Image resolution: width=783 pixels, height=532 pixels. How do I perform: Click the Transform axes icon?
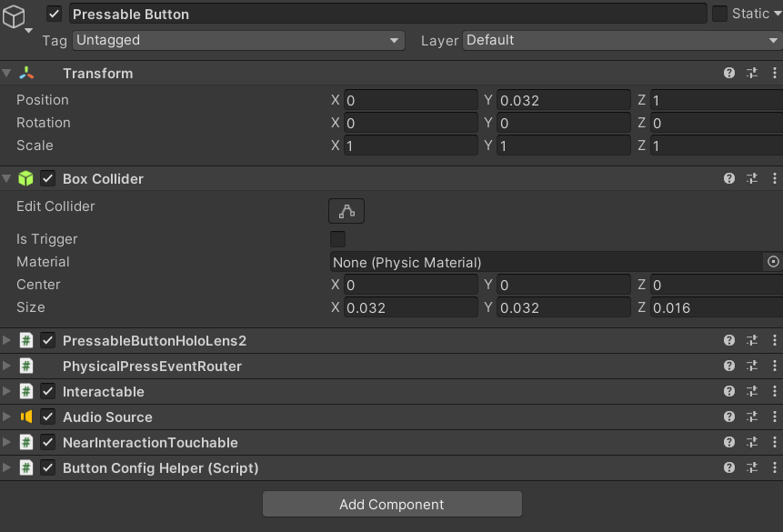(x=26, y=73)
